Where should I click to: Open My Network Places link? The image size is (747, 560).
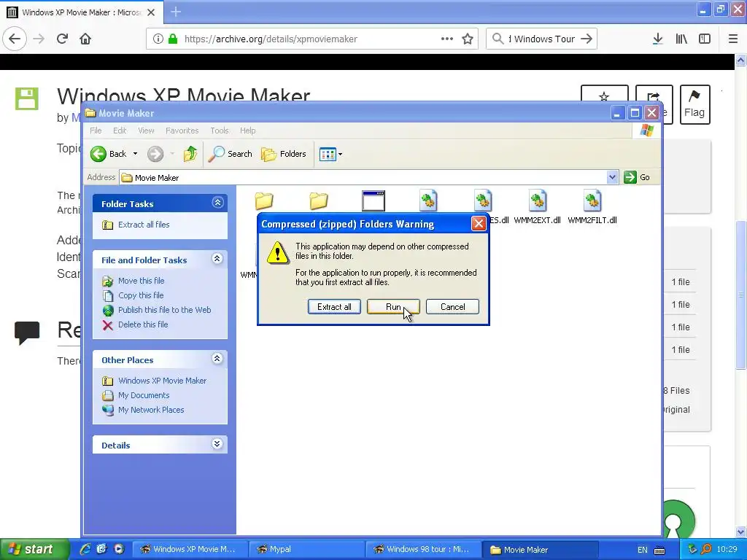pos(150,410)
